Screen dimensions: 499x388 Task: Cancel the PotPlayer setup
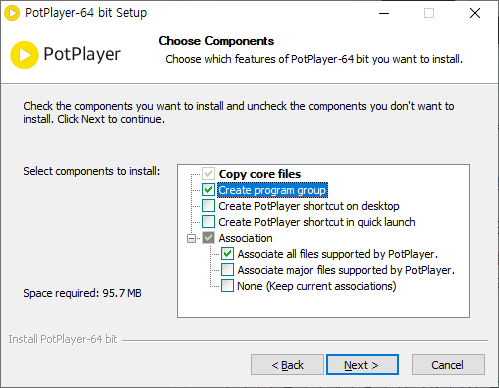tap(448, 365)
